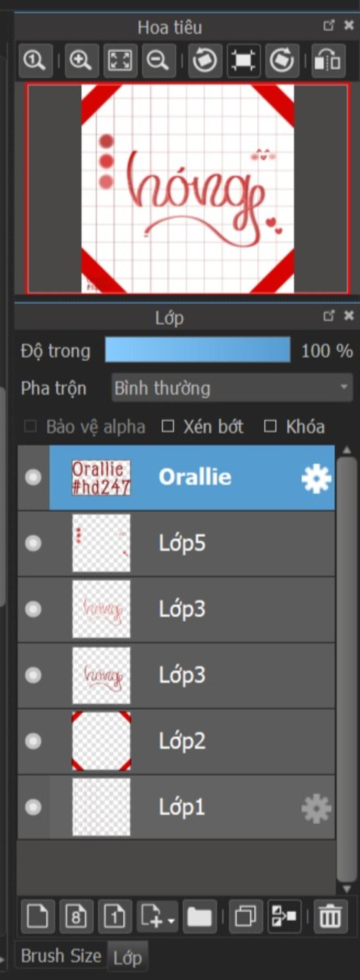Screen dimensions: 360x980
Task: Rotate canvas view right
Action: tap(282, 60)
